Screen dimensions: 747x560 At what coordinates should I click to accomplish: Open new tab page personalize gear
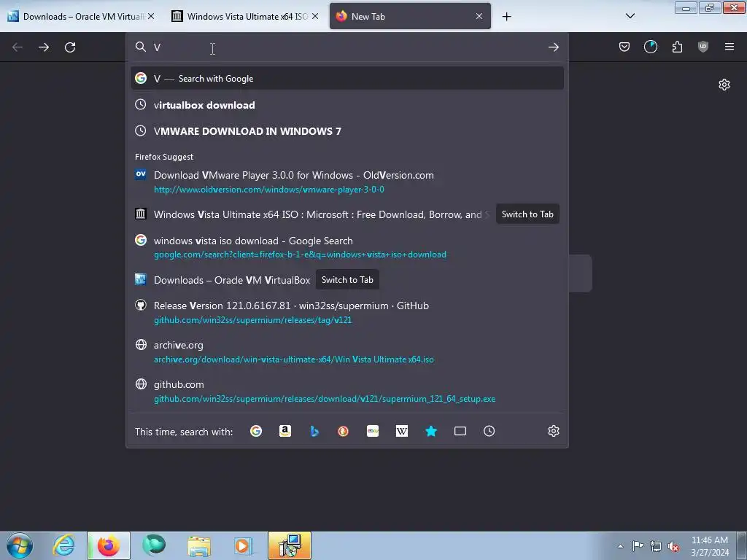point(724,85)
